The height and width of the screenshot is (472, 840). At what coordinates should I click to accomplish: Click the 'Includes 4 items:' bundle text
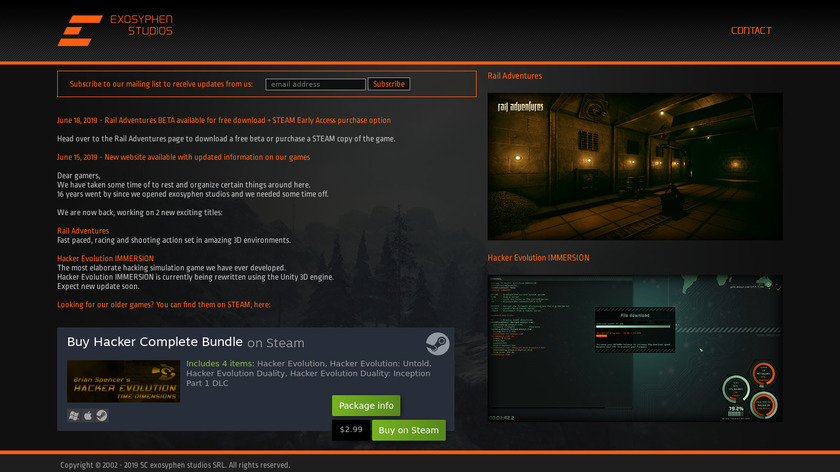coord(220,363)
